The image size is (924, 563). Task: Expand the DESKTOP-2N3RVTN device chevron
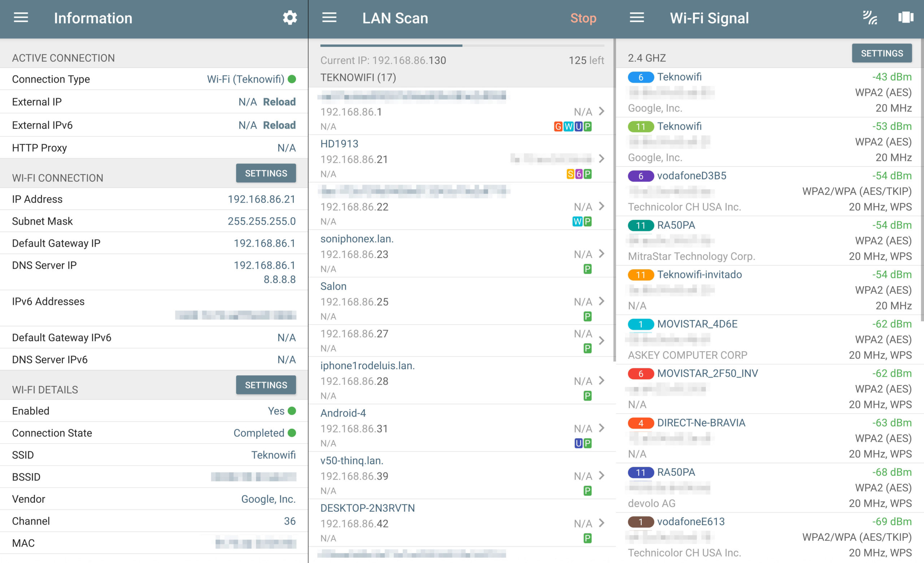[601, 523]
